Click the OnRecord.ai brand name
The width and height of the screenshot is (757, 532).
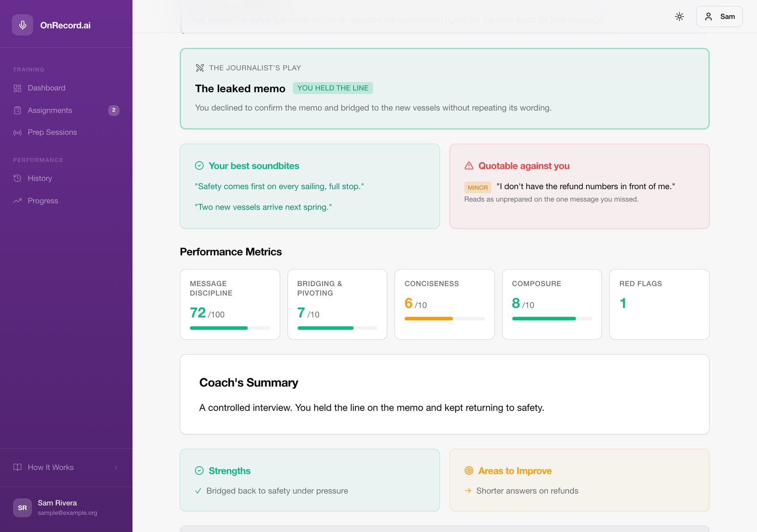coord(65,25)
